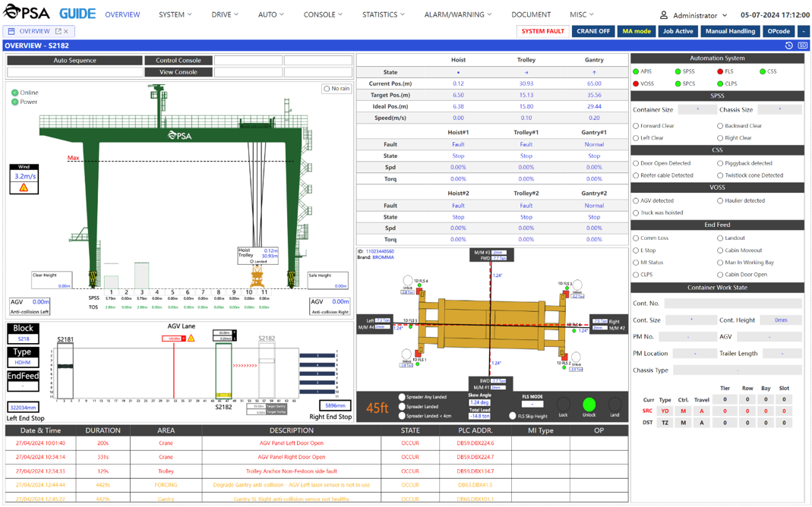The height and width of the screenshot is (507, 812).
Task: Click the green Unlock spreader indicator
Action: pos(589,405)
